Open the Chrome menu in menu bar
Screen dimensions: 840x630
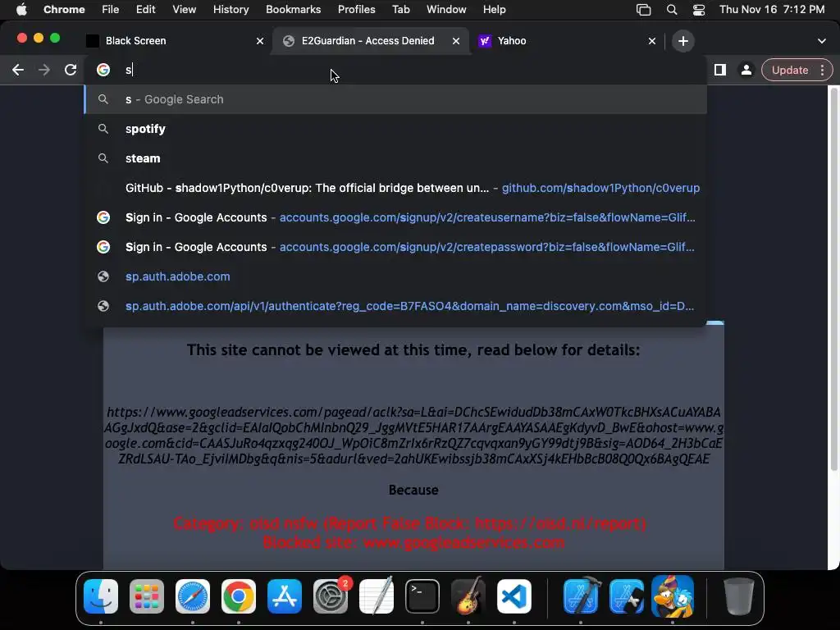pyautogui.click(x=64, y=9)
